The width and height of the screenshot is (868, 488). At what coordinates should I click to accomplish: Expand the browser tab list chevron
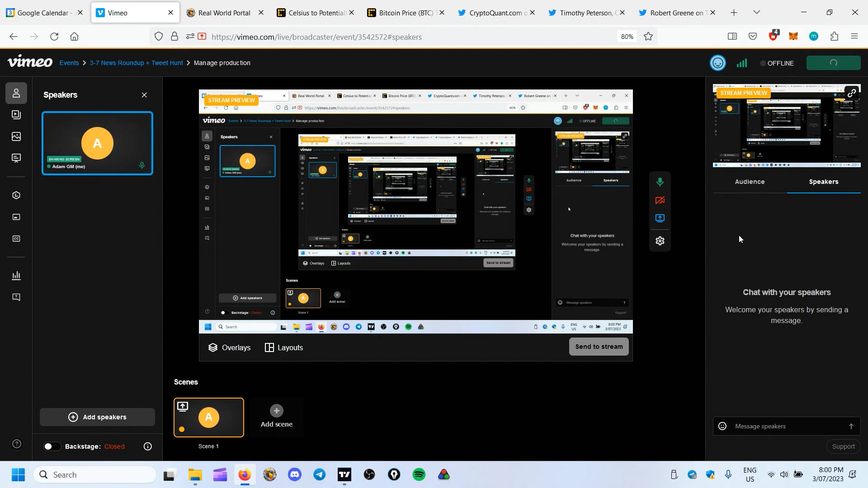[x=757, y=13]
